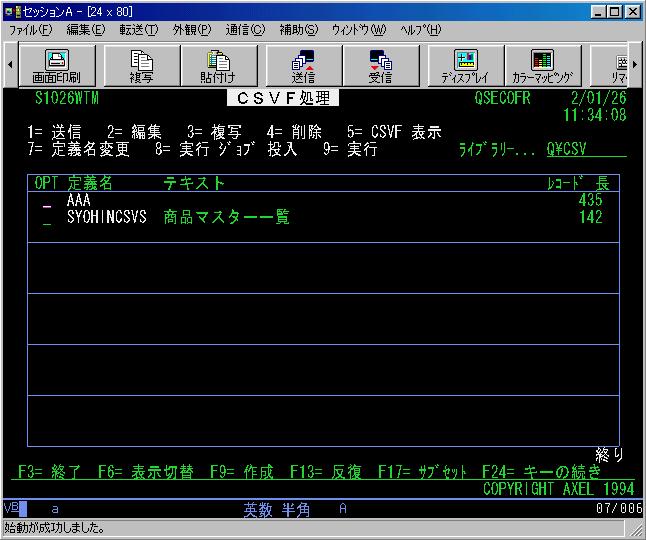Click the レコード長 column header
Viewport: 646px width, 540px height.
pos(578,183)
